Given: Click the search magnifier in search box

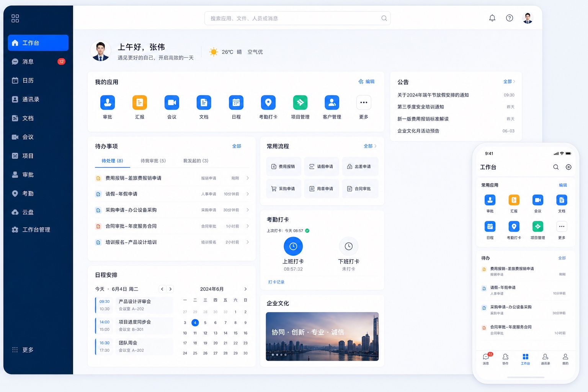Looking at the screenshot, I should [384, 18].
